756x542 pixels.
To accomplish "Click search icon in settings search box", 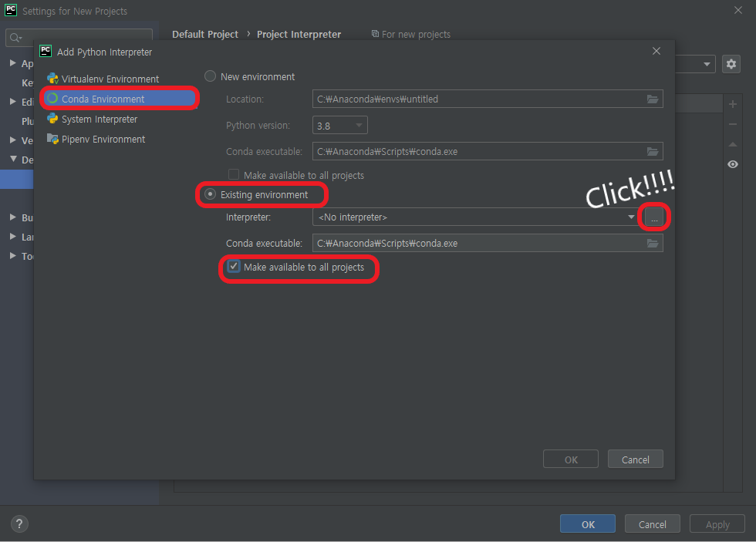I will point(15,38).
